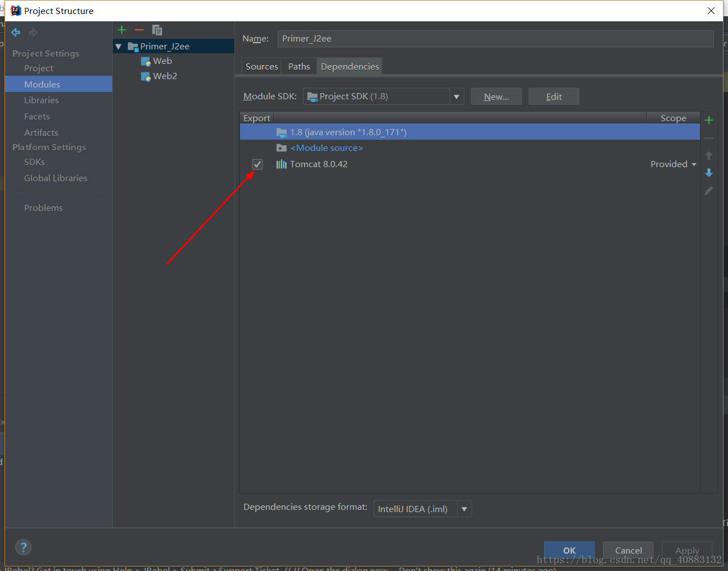Open Global Libraries settings
728x571 pixels.
[56, 178]
